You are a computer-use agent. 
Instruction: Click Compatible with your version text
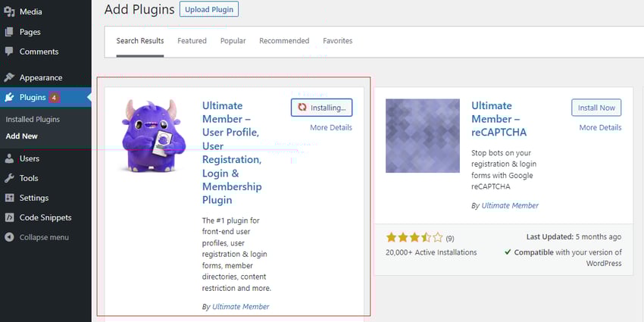[x=568, y=258]
